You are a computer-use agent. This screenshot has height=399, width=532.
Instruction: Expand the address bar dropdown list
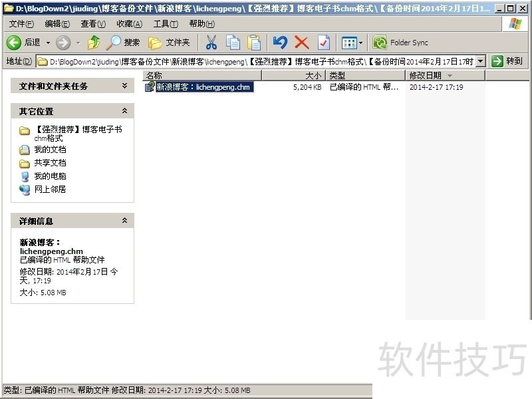(x=481, y=61)
